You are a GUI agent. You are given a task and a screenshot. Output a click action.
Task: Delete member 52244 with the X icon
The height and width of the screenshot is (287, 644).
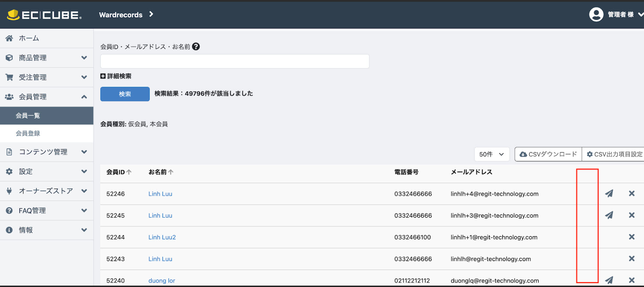631,237
